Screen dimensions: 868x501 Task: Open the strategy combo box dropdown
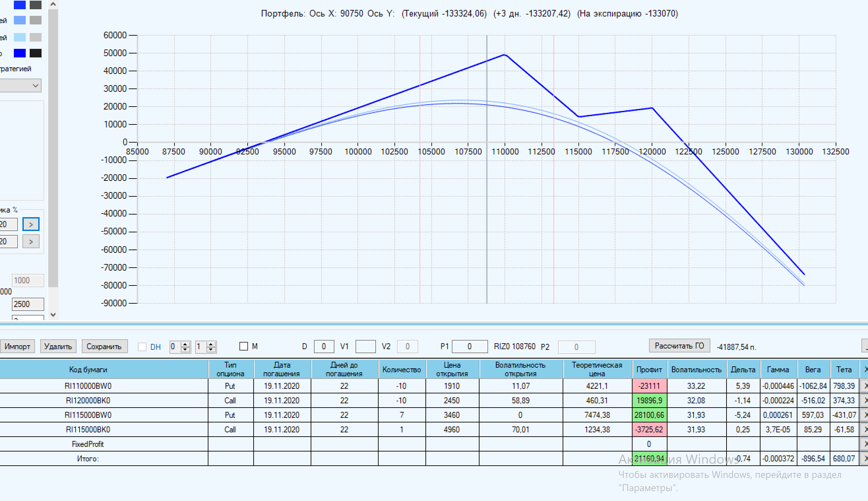pos(35,85)
